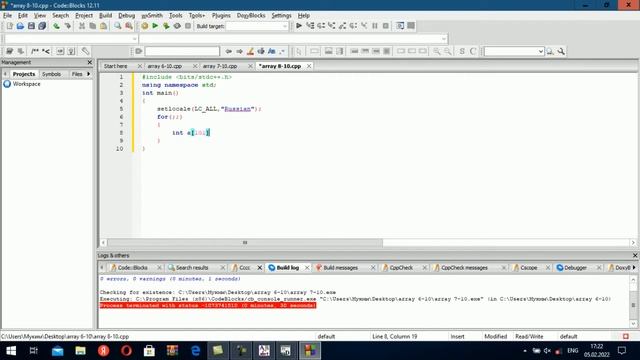This screenshot has width=640, height=360.
Task: Open the Build target dropdown
Action: pos(285,26)
